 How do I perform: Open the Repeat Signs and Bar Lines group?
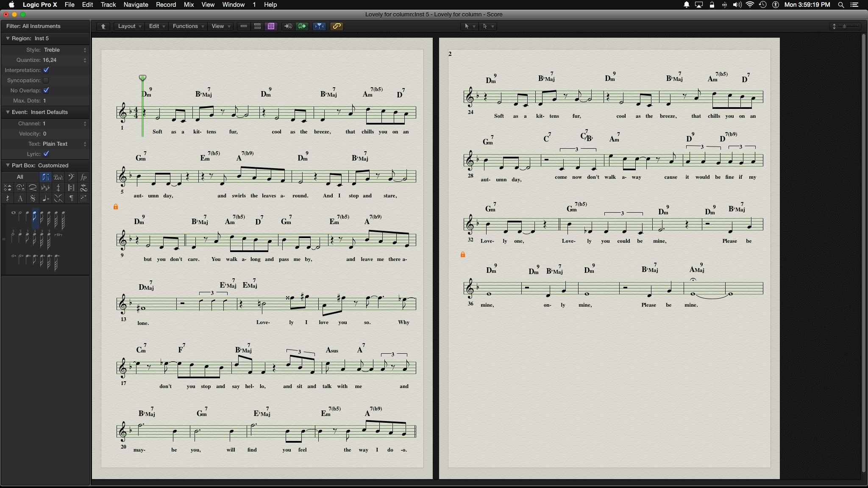(71, 188)
